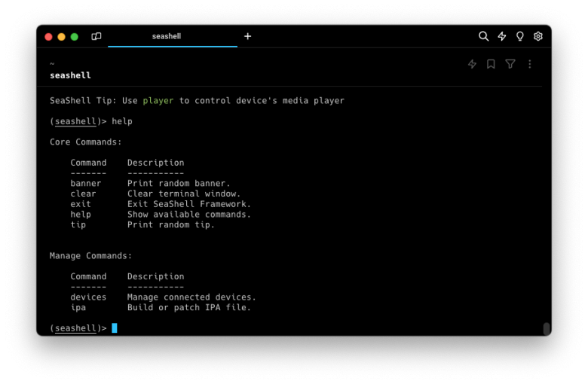
Task: Click the 'banner' command row
Action: (x=150, y=183)
